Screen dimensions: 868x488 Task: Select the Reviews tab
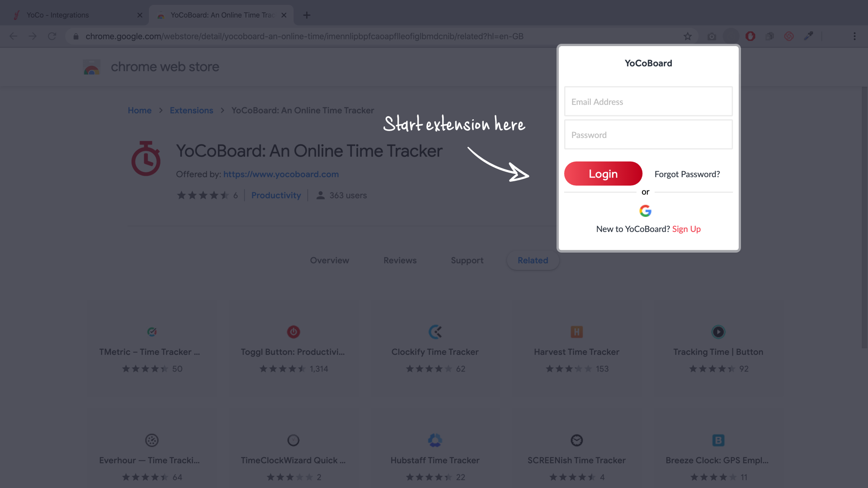tap(400, 260)
